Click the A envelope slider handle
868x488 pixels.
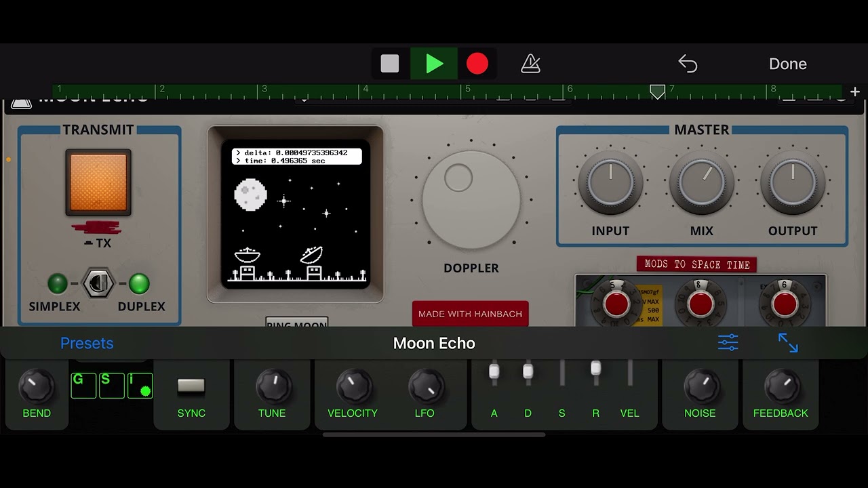click(x=494, y=371)
